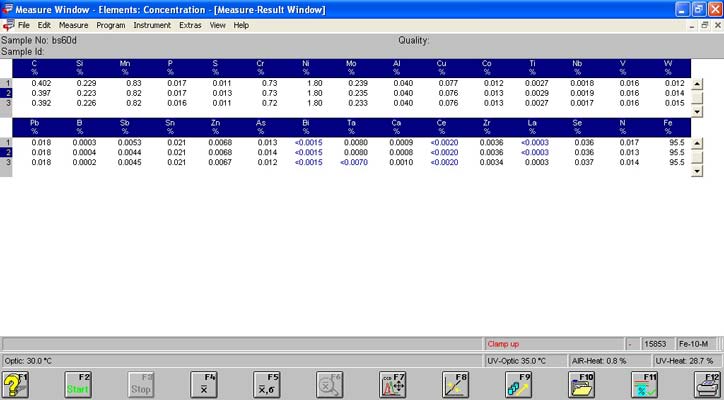The image size is (724, 400).
Task: Click the Fe column header
Action: pos(668,127)
